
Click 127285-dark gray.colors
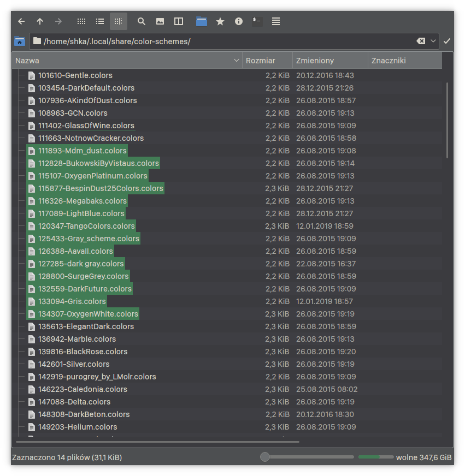point(81,264)
